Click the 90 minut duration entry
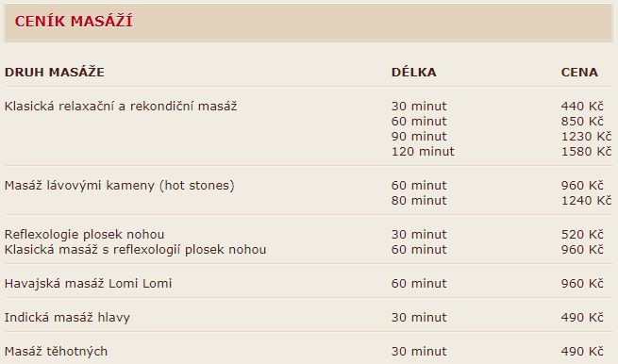 419,137
